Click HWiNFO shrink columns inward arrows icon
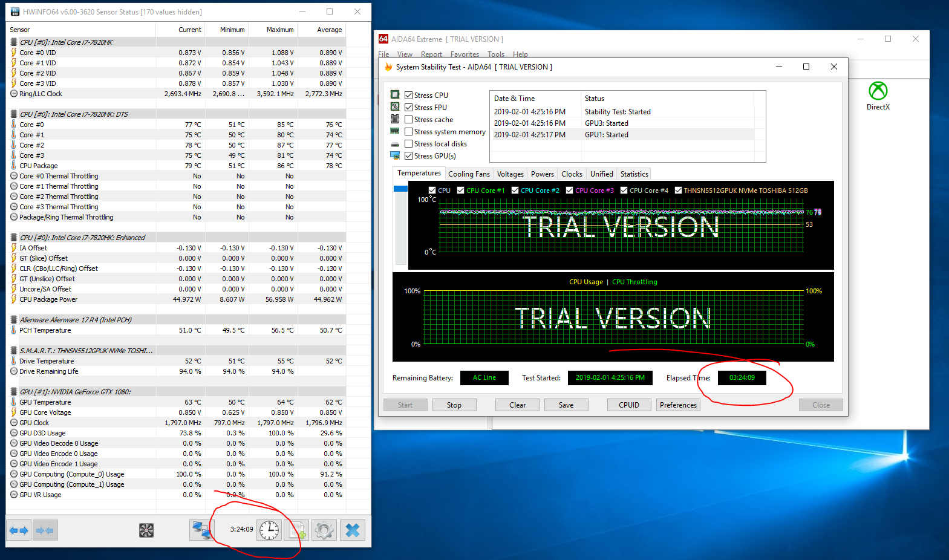The width and height of the screenshot is (949, 560). pos(45,530)
